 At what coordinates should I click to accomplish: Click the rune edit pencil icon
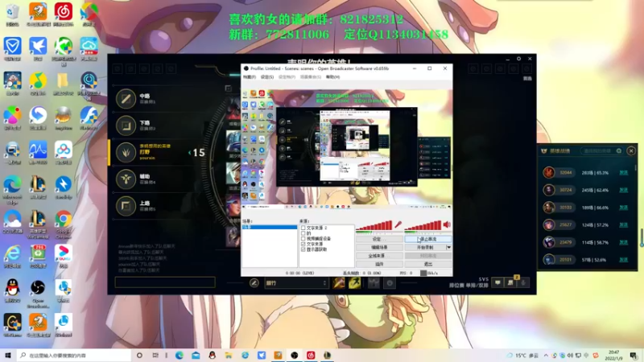click(x=254, y=283)
